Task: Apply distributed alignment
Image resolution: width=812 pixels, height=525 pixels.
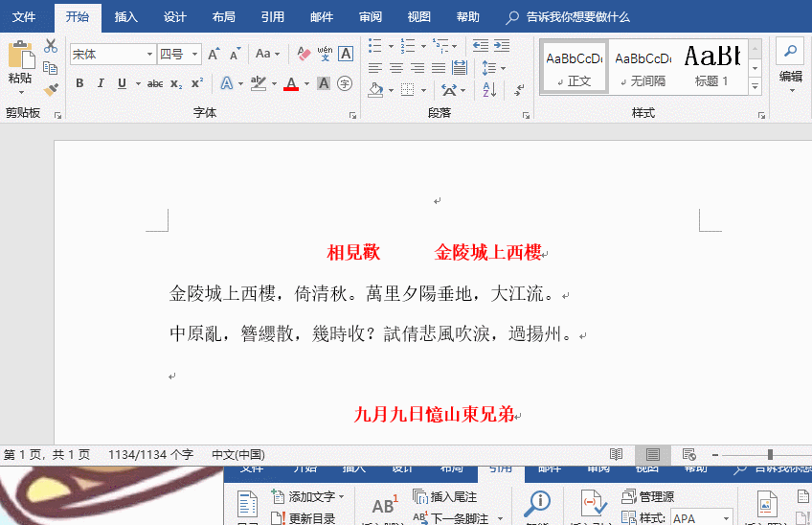Action: (x=460, y=68)
